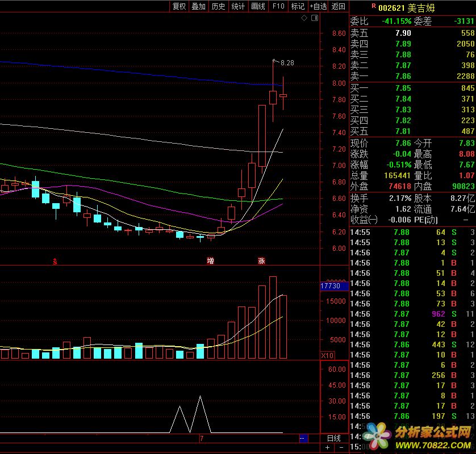Viewport: 476px width, 454px height.
Task: Click 总量 total volume 165441
Action: (x=398, y=175)
